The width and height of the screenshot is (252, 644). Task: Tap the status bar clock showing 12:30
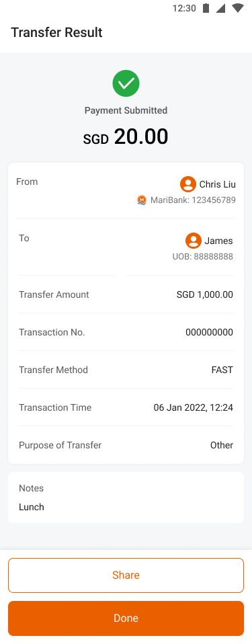point(184,8)
